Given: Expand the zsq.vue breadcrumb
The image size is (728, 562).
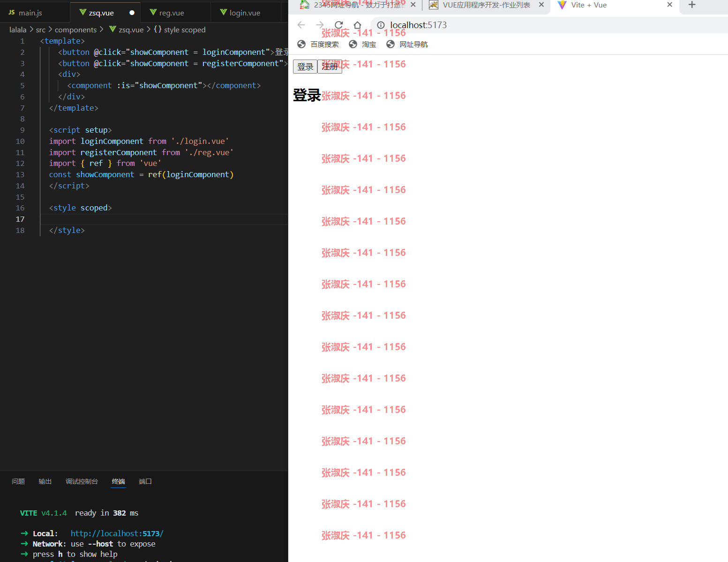Looking at the screenshot, I should (x=127, y=30).
